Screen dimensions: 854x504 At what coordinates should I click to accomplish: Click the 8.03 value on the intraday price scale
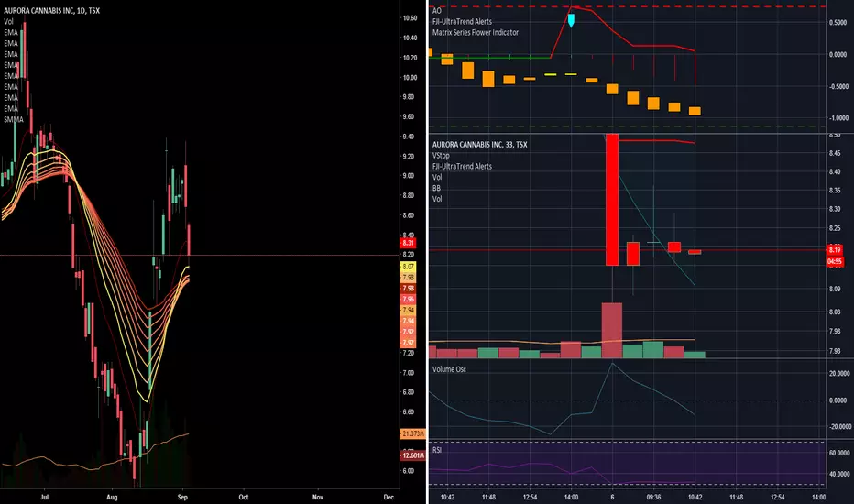[x=835, y=312]
